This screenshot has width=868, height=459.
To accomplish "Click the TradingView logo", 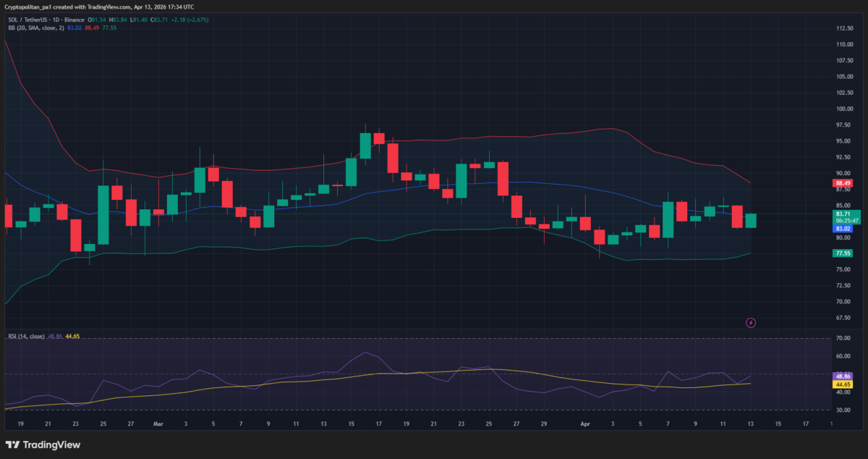I will coord(43,445).
